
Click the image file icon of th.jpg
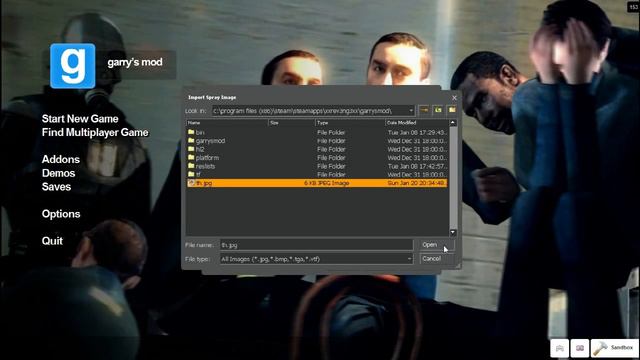click(x=191, y=183)
